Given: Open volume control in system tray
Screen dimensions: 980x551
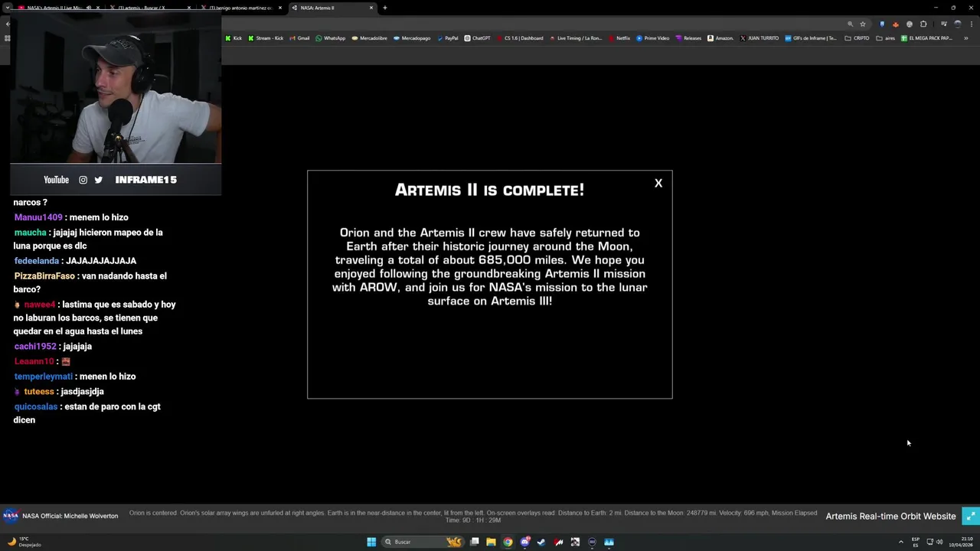Looking at the screenshot, I should point(939,542).
